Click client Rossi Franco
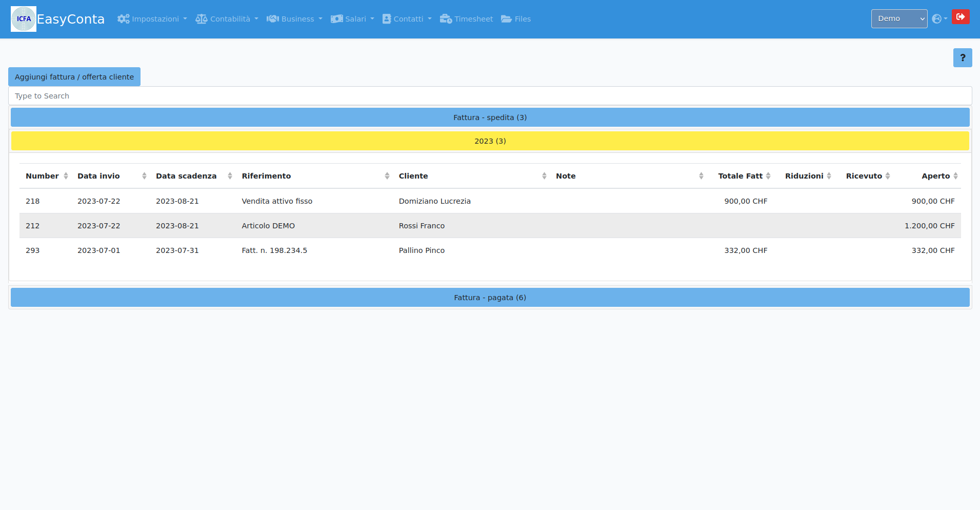The width and height of the screenshot is (980, 510). tap(422, 226)
